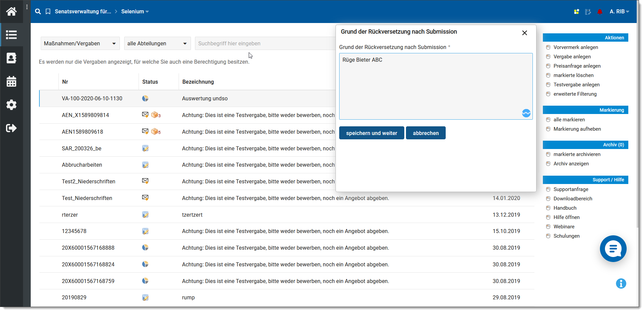Click the blue info icon

621,284
